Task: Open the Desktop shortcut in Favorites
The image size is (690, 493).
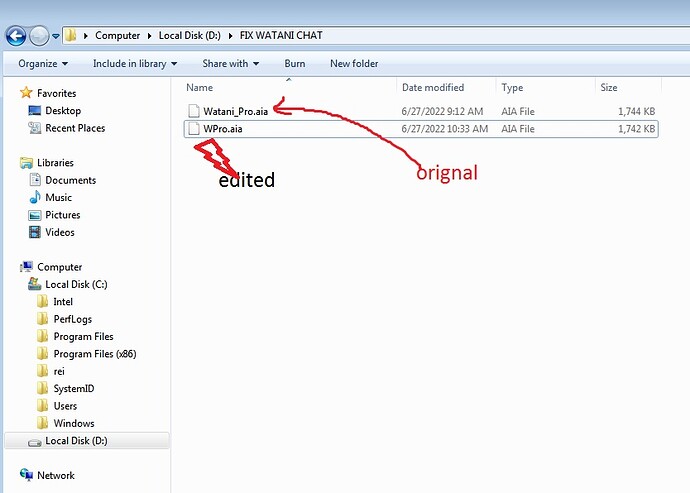Action: (x=63, y=111)
